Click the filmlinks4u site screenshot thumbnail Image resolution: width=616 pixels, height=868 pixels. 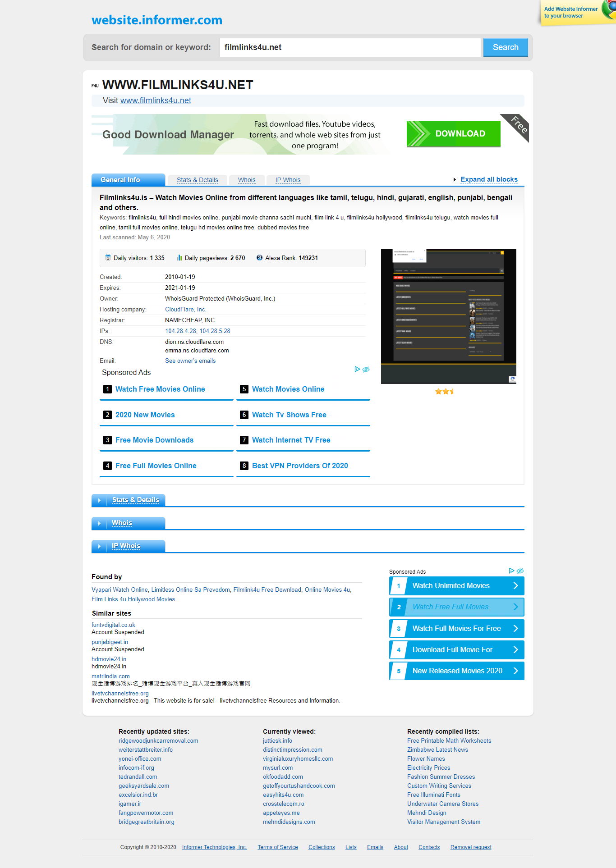[449, 316]
